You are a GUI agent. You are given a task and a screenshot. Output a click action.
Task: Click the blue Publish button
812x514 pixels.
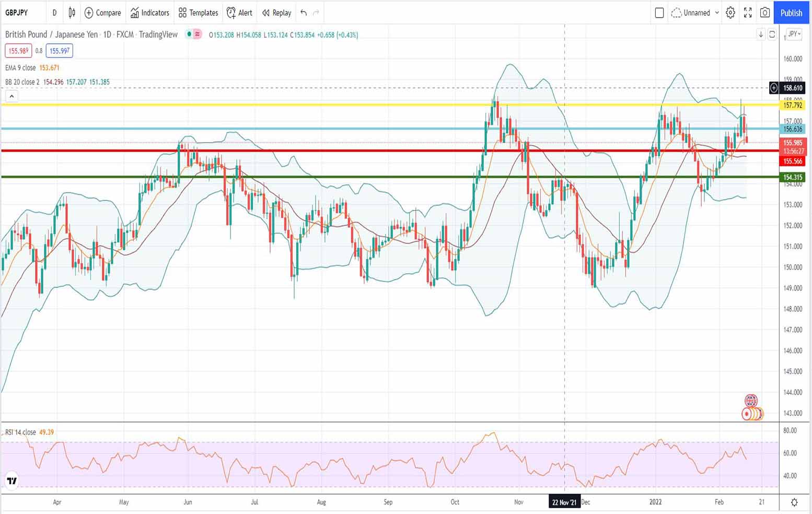pos(791,13)
